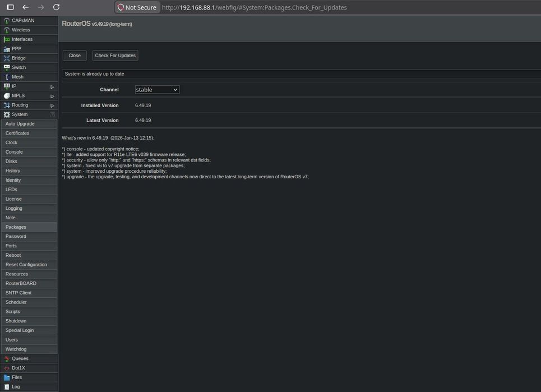Open the Special Login menu entry
This screenshot has width=541, height=392.
point(29,330)
